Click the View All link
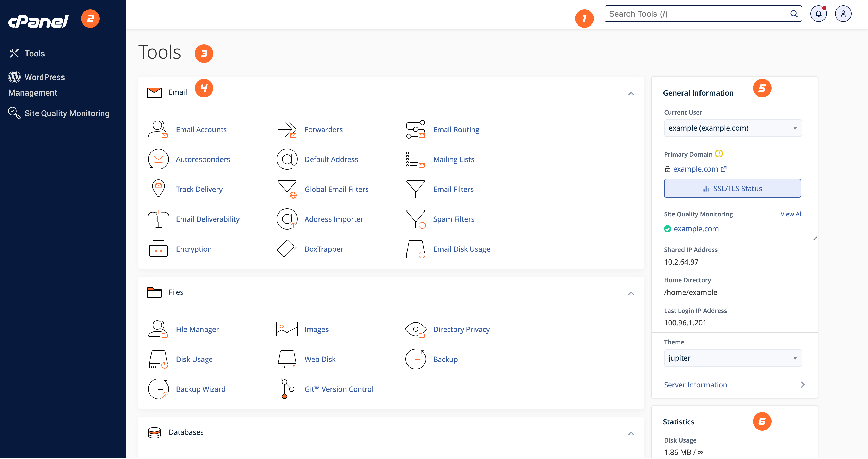 pyautogui.click(x=792, y=214)
